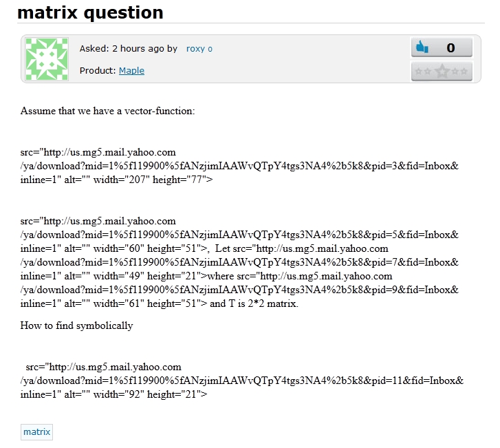Click the fourth favorite star

pos(455,71)
